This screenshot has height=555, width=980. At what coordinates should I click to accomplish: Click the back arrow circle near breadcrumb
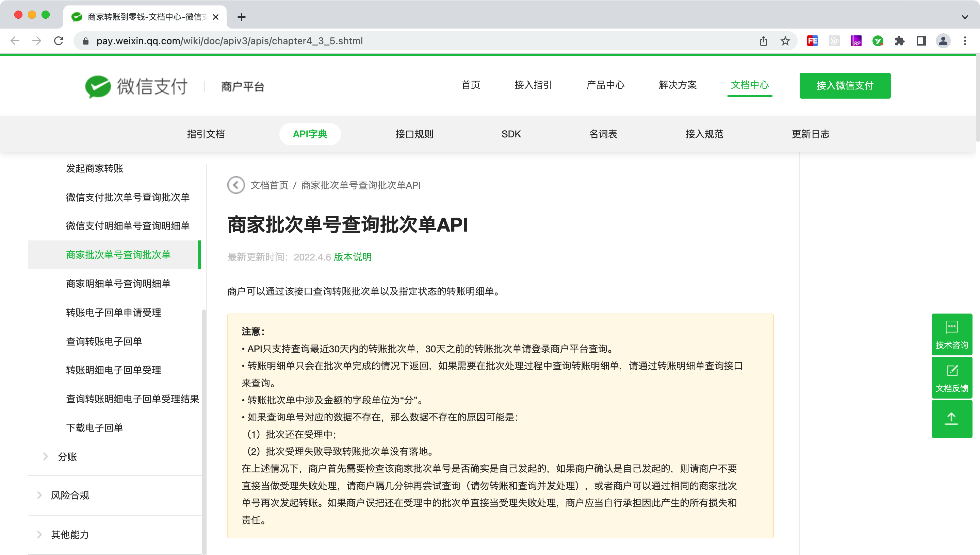coord(236,185)
